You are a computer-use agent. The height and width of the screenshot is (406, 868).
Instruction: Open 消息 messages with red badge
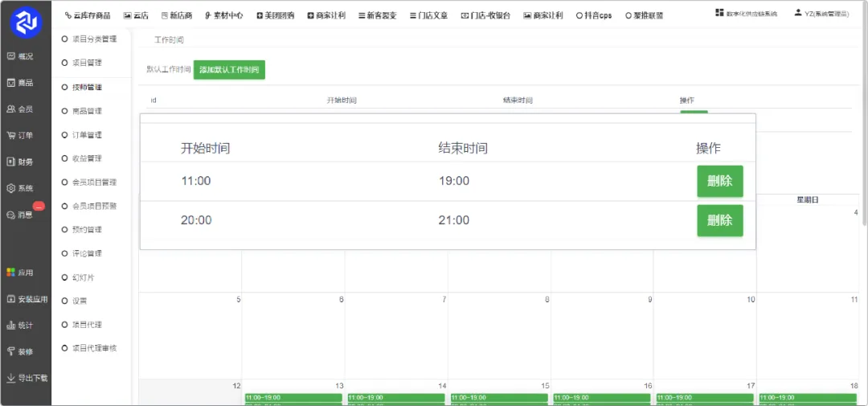point(21,215)
